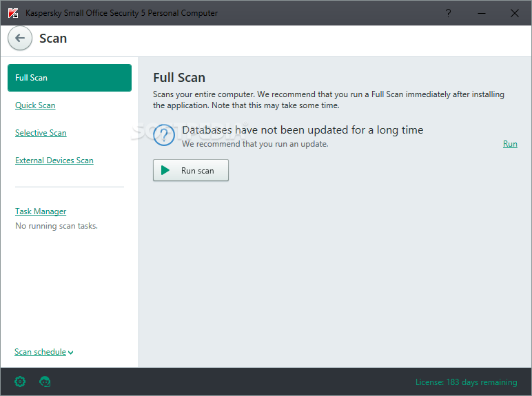The image size is (532, 396).
Task: Click 'No running scan tasks.' status text
Action: click(57, 226)
